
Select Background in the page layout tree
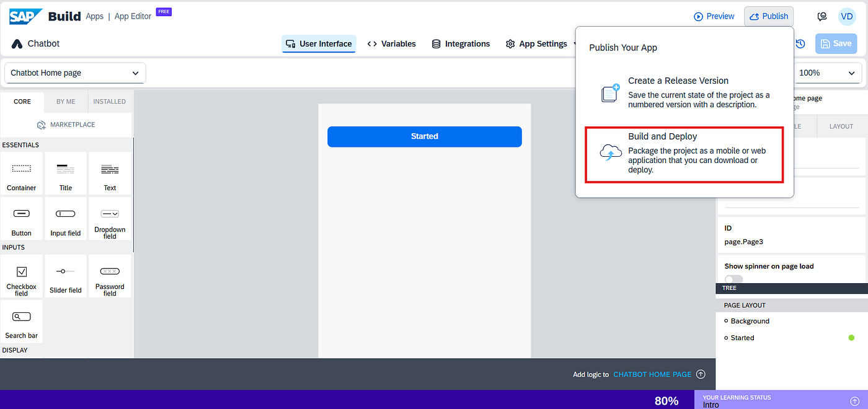750,321
